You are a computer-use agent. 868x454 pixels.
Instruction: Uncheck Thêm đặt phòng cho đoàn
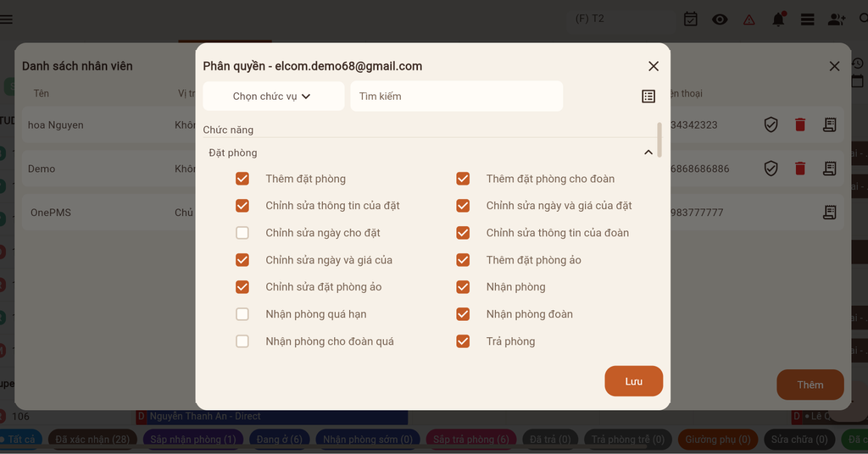(463, 179)
